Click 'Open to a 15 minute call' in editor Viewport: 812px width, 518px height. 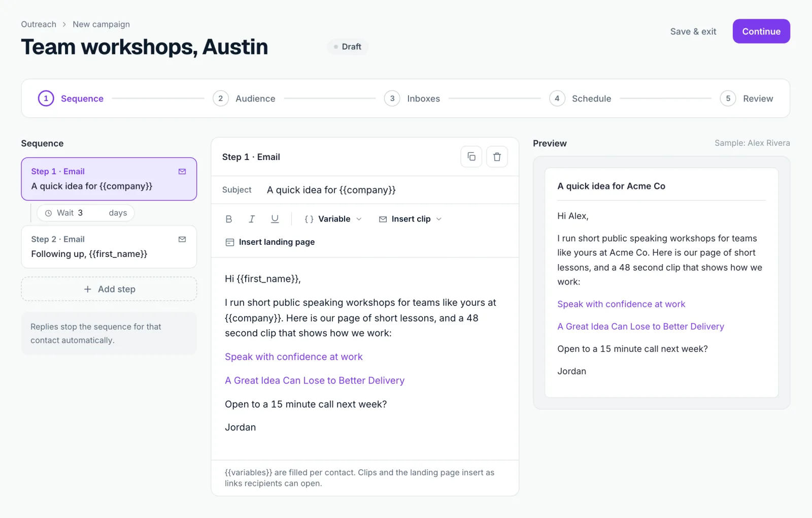tap(306, 404)
